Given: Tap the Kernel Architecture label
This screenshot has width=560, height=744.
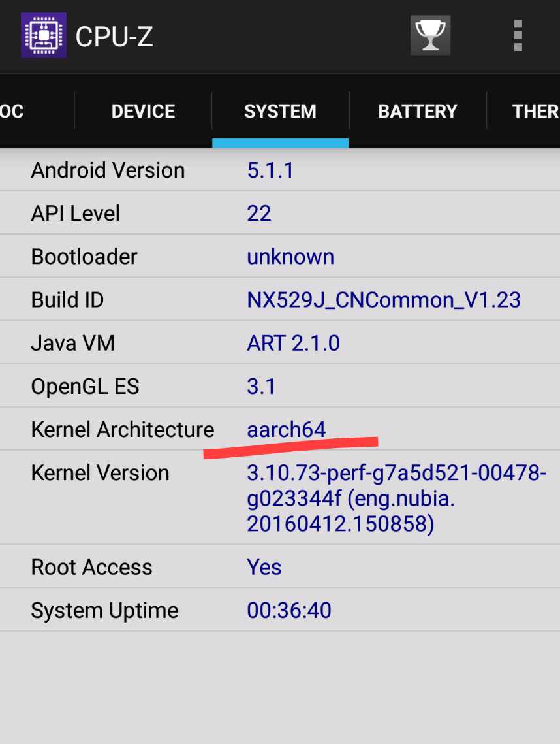Looking at the screenshot, I should tap(123, 429).
